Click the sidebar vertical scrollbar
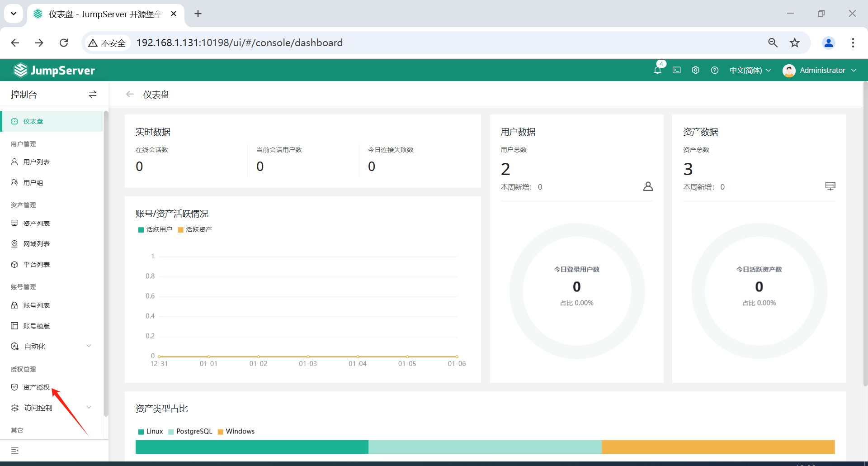The image size is (868, 466). pos(106,263)
